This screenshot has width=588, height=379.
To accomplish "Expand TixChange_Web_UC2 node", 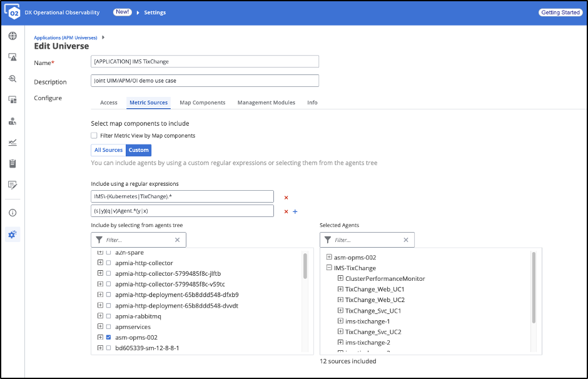I will pyautogui.click(x=340, y=300).
